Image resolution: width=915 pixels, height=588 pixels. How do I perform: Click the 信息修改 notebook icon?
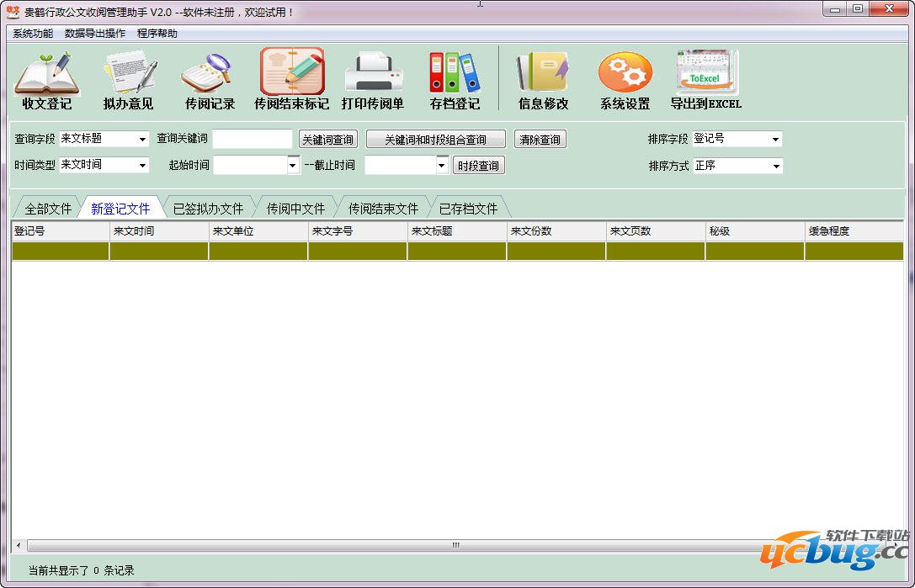[x=543, y=74]
